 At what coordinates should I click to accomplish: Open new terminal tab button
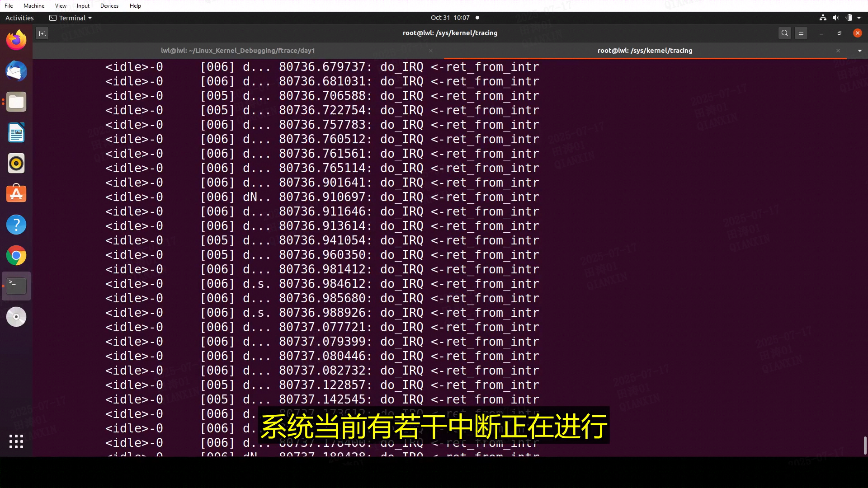point(42,33)
